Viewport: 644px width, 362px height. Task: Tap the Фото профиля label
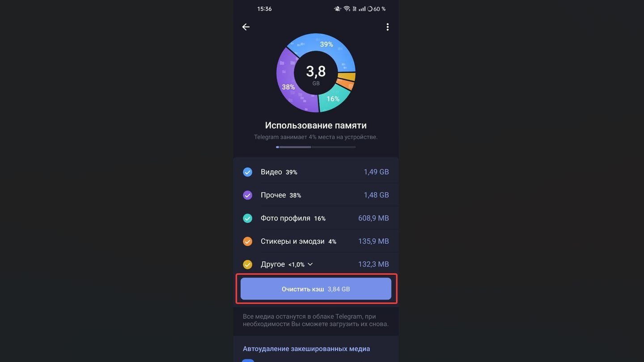click(x=285, y=218)
